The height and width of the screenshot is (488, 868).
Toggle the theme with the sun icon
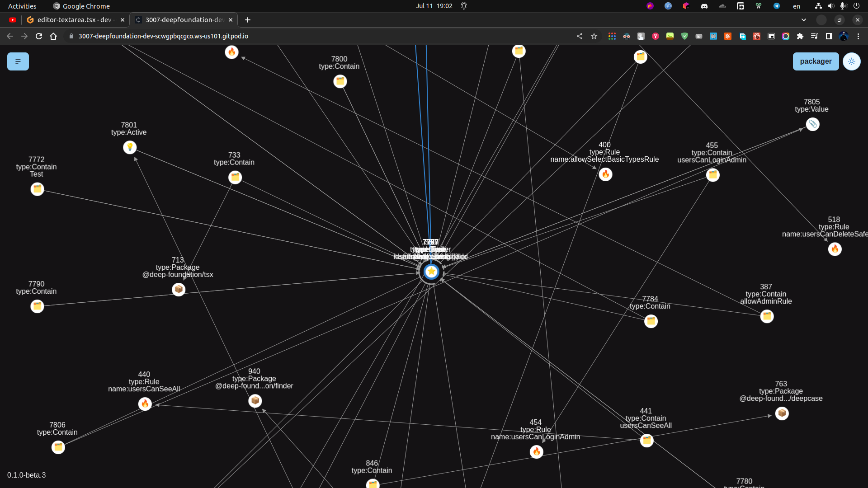pyautogui.click(x=852, y=61)
